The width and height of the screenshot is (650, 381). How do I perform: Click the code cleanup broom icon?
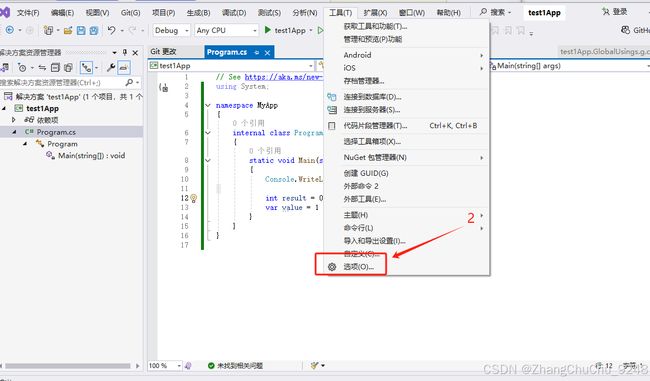coord(315,365)
